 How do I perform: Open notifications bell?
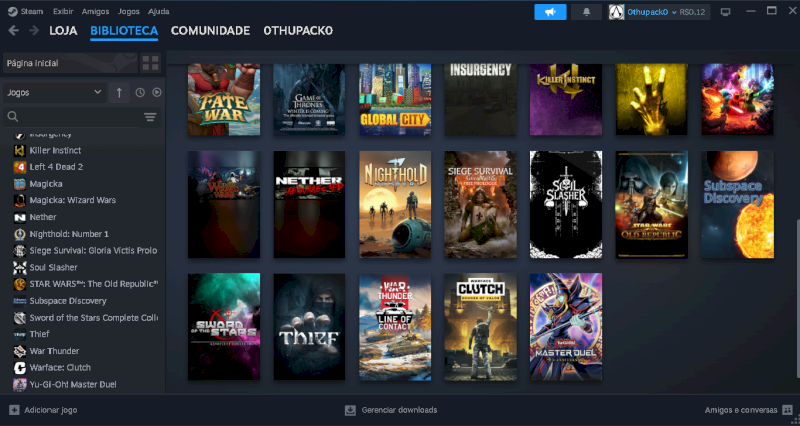586,12
